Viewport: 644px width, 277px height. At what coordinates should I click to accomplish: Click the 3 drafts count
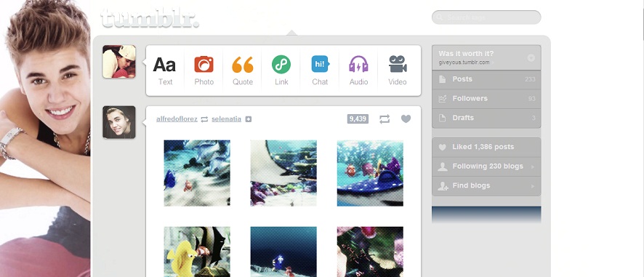tap(534, 118)
